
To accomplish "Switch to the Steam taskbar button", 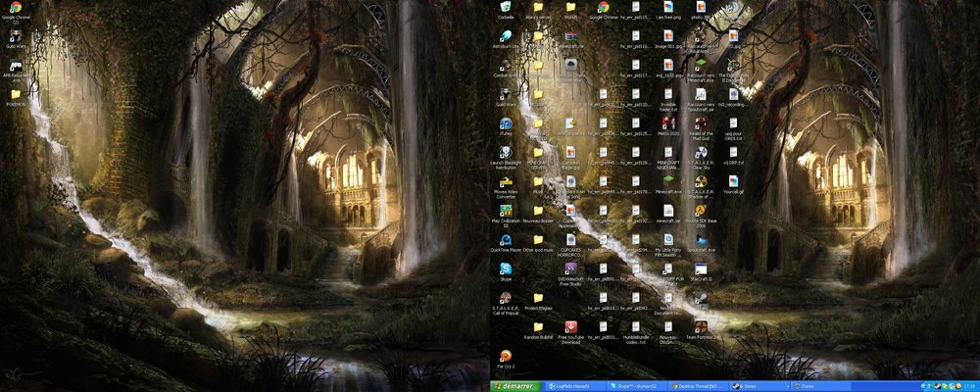I will coord(759,386).
